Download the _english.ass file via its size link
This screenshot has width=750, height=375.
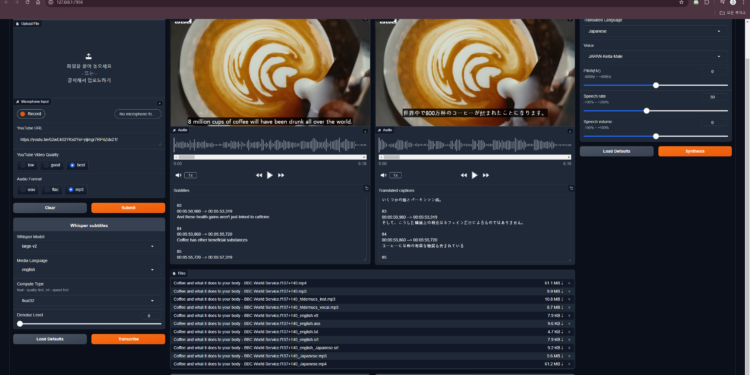click(555, 324)
